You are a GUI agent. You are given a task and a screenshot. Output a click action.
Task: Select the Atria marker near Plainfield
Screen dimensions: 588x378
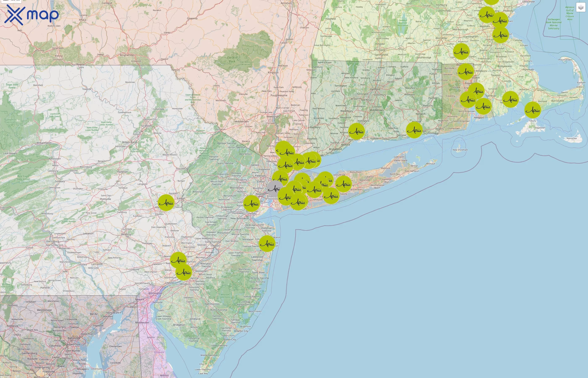252,203
